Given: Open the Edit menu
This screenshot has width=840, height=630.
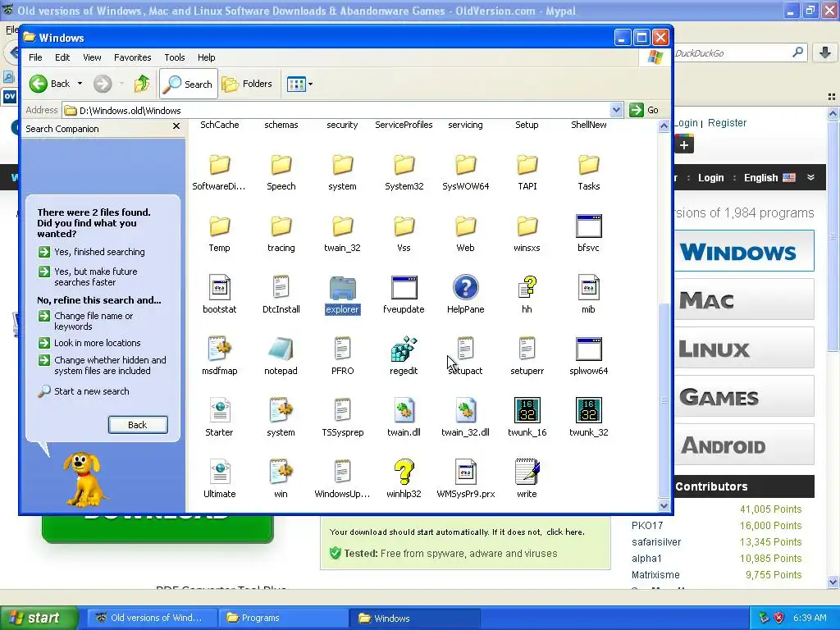Looking at the screenshot, I should 62,57.
